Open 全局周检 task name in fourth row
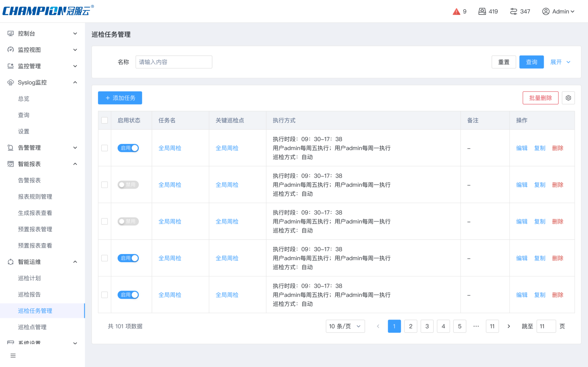The width and height of the screenshot is (588, 367). pos(170,258)
